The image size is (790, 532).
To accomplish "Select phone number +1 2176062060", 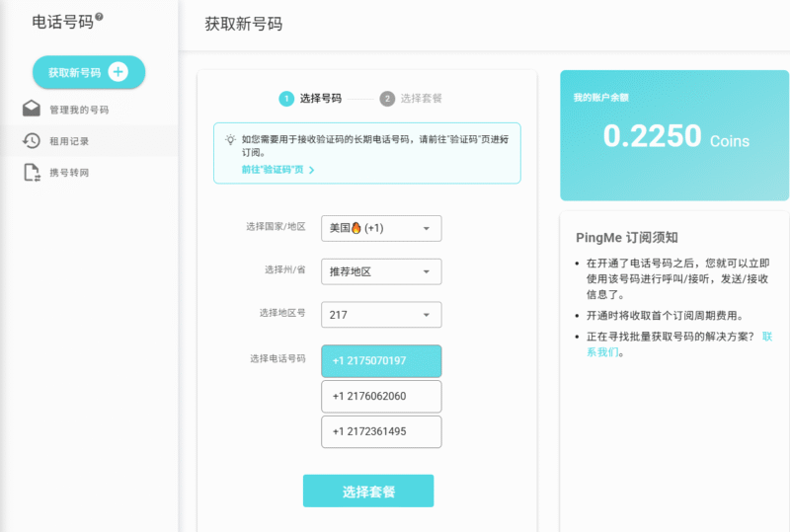I will (381, 397).
